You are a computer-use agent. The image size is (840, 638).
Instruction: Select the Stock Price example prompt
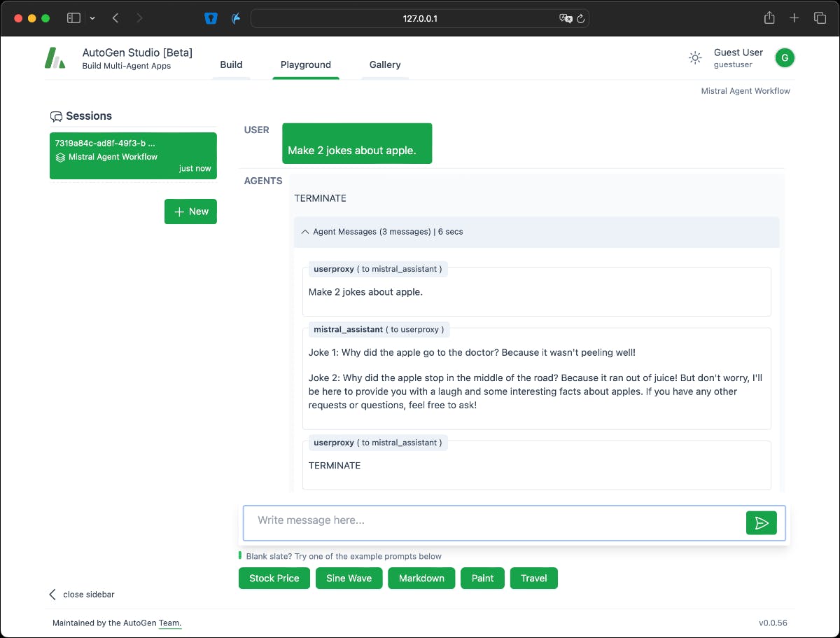tap(274, 578)
